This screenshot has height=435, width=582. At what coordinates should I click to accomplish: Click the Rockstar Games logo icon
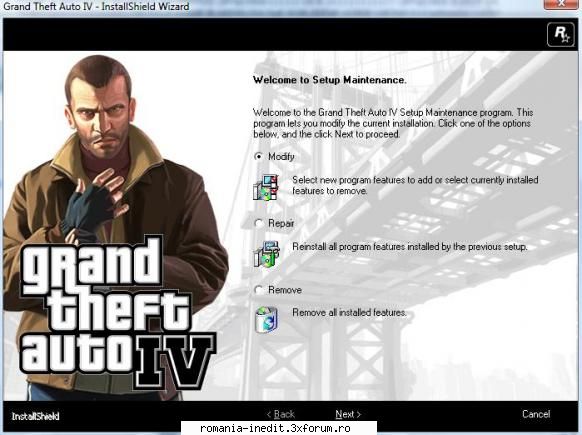[x=560, y=35]
